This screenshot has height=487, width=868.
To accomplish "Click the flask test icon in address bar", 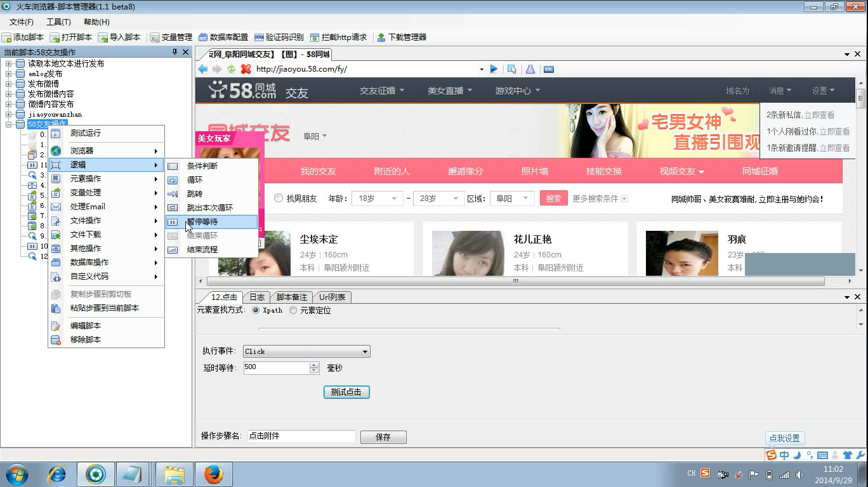I will tap(530, 69).
